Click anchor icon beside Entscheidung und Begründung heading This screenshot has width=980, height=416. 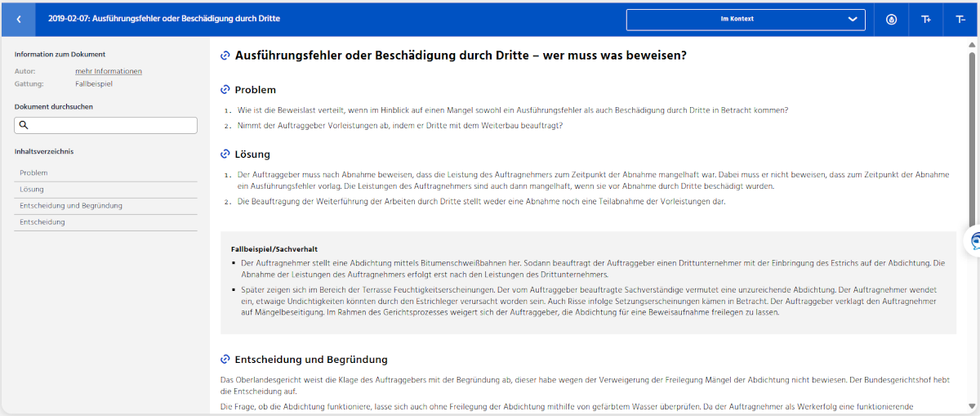pos(225,360)
